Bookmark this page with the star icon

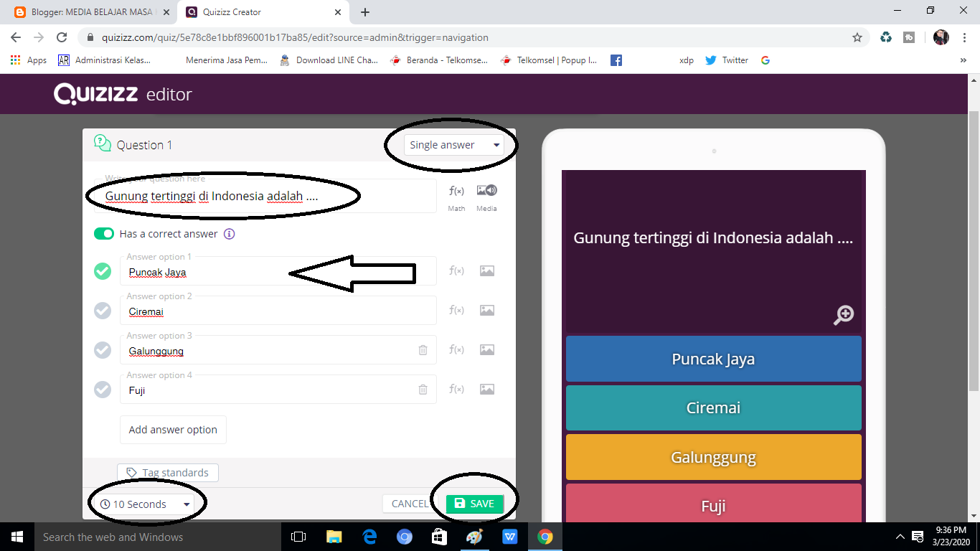click(x=857, y=37)
